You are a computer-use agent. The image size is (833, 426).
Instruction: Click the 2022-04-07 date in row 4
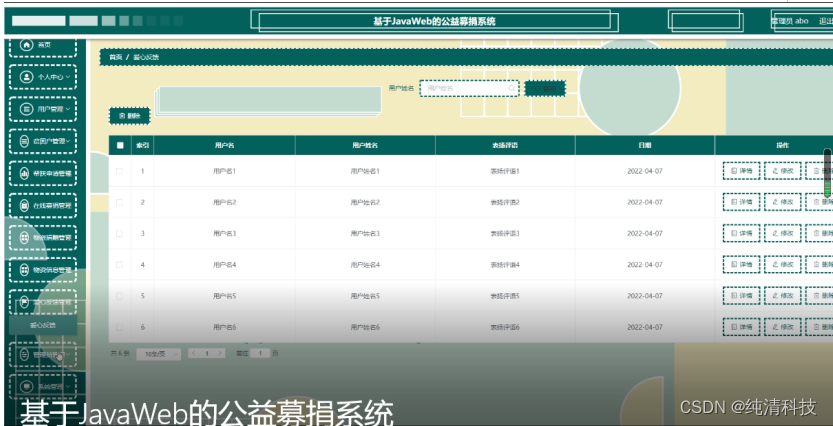644,265
